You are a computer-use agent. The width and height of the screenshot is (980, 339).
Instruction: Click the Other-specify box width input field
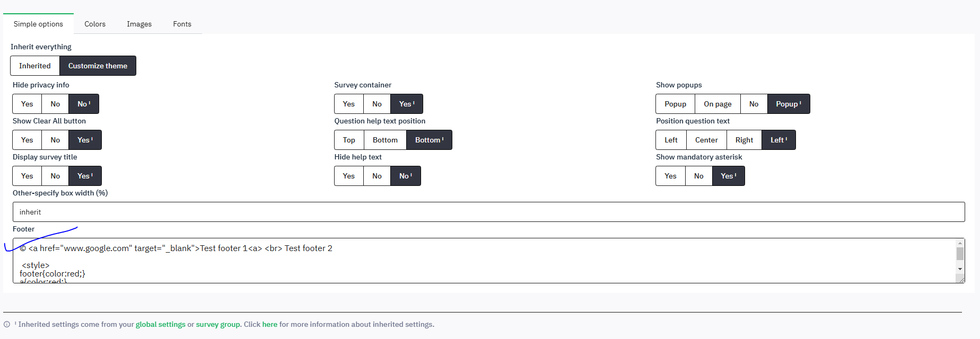pyautogui.click(x=488, y=212)
